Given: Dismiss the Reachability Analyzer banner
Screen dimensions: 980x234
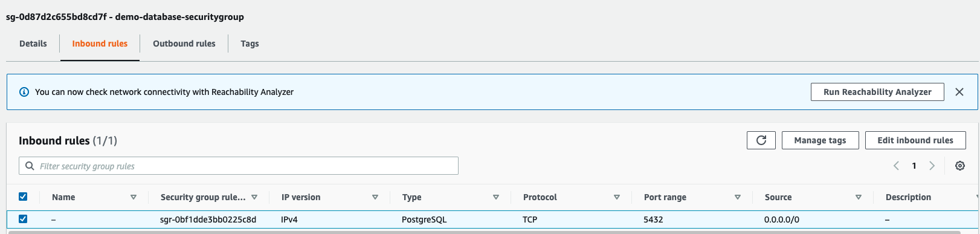Looking at the screenshot, I should pyautogui.click(x=959, y=92).
